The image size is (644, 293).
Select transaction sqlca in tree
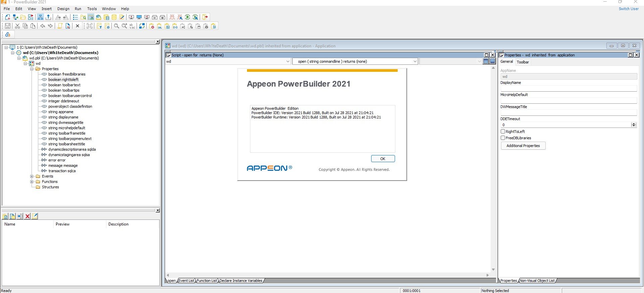(x=62, y=171)
